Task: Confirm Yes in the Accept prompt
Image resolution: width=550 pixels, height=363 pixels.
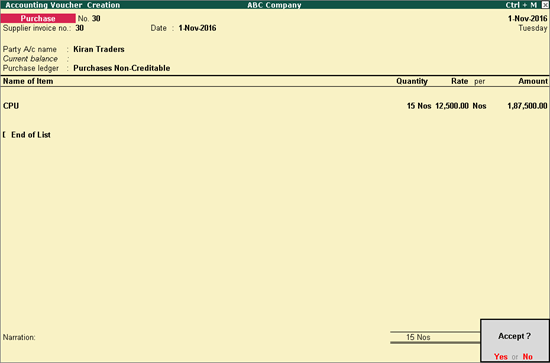Action: point(501,357)
